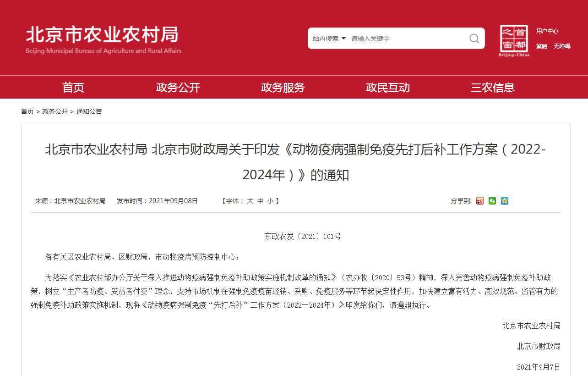Switch to traditional Chinese (繁體)
Viewport: 588px width, 376px height.
coord(542,46)
